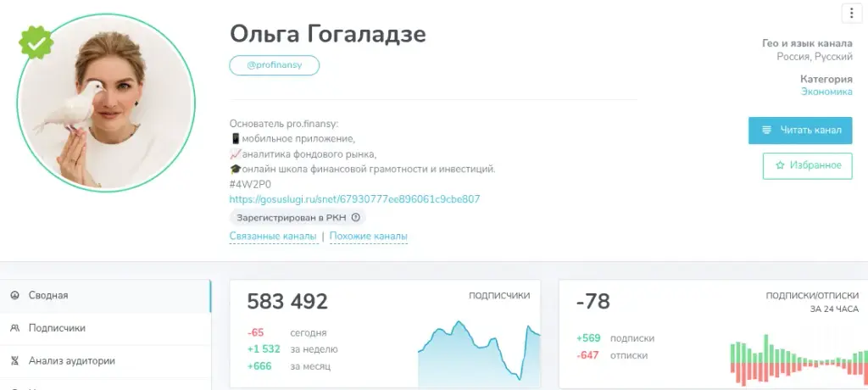Viewport: 868px width, 390px height.
Task: Click the -78 value
Action: [x=593, y=302]
